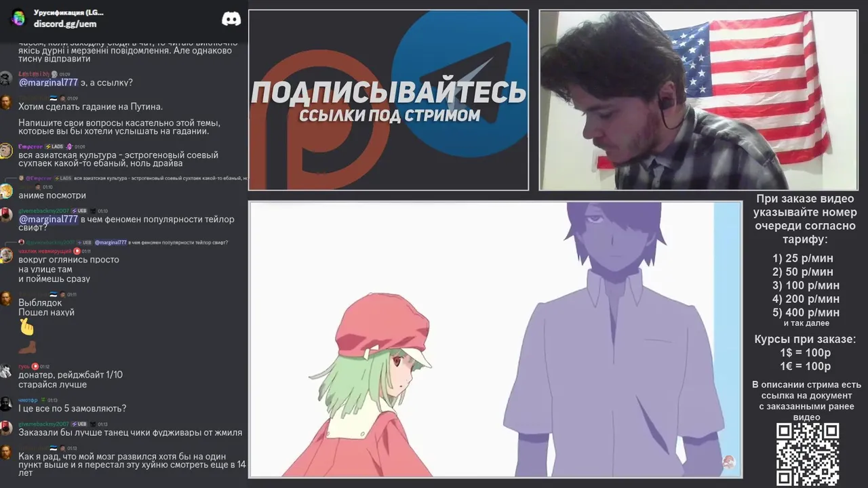Click avatar beside 'Заказали бы лучше' message
Screen dimensions: 868x488
tap(6, 428)
